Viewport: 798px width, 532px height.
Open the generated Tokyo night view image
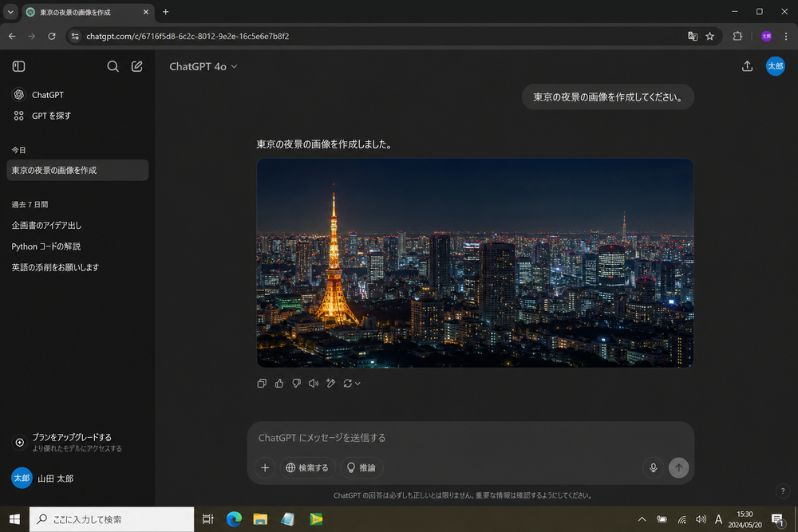point(475,262)
